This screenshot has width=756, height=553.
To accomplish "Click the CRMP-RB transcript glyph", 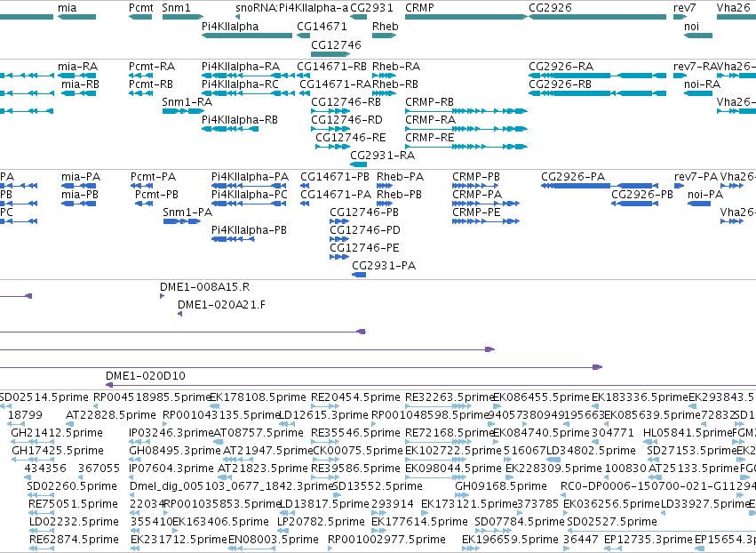I will pyautogui.click(x=466, y=111).
